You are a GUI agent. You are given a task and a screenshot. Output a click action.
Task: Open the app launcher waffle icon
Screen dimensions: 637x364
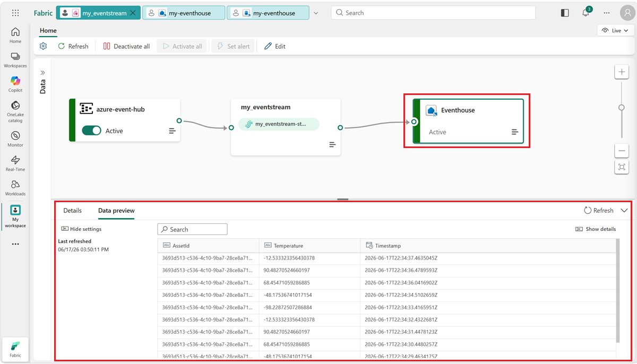[x=15, y=13]
